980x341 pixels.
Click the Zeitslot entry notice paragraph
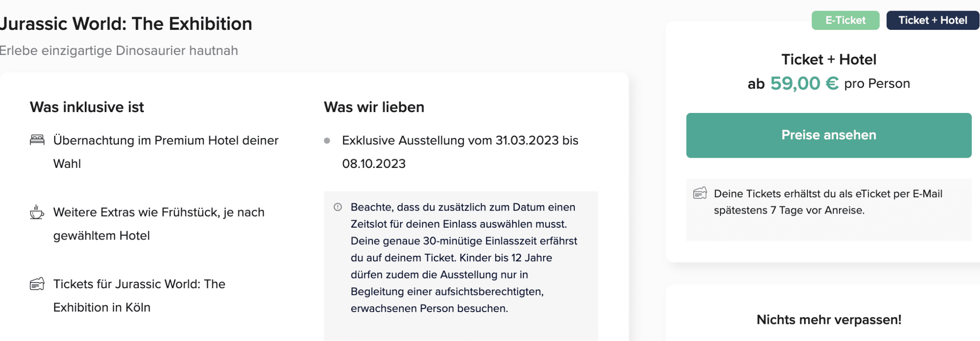point(464,257)
